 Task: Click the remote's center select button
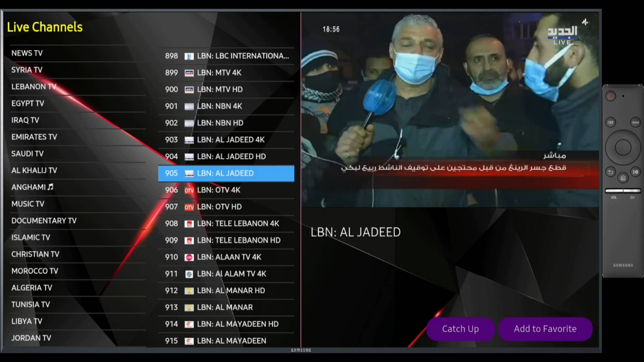(623, 147)
